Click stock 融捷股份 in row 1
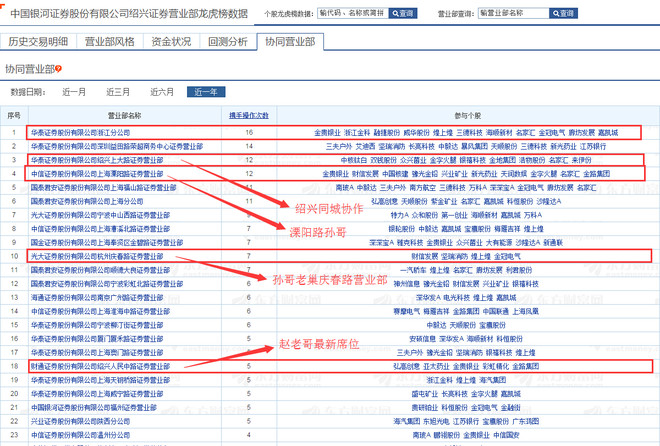 point(387,133)
